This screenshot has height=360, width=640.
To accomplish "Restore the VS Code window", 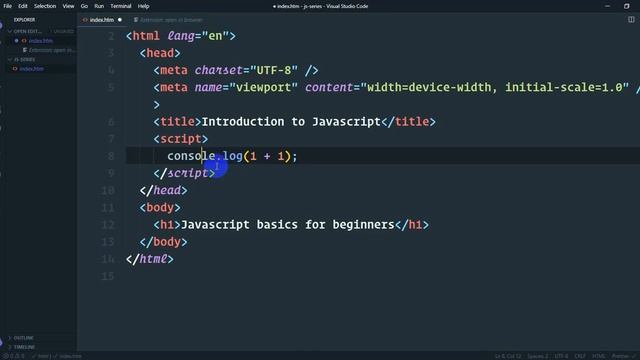I will pyautogui.click(x=627, y=6).
